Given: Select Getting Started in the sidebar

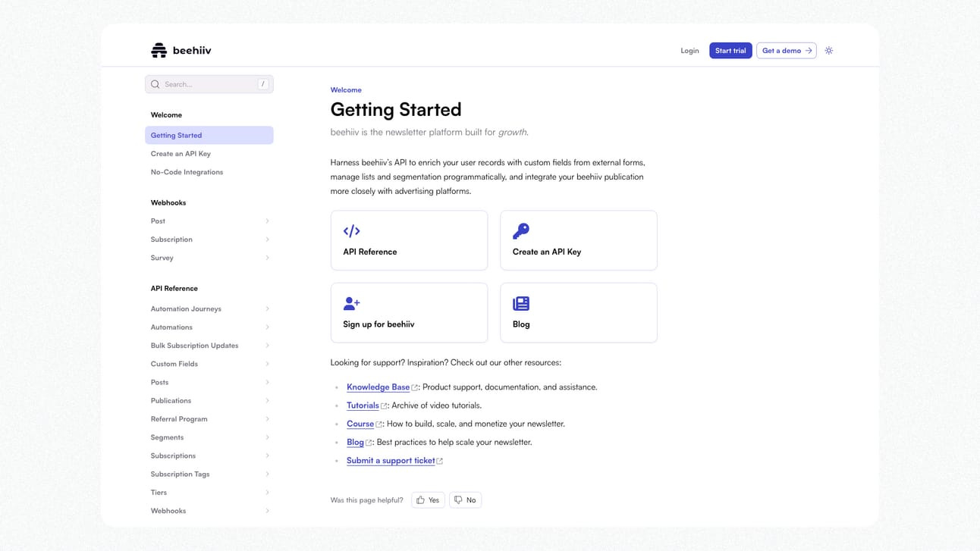Looking at the screenshot, I should pos(209,136).
